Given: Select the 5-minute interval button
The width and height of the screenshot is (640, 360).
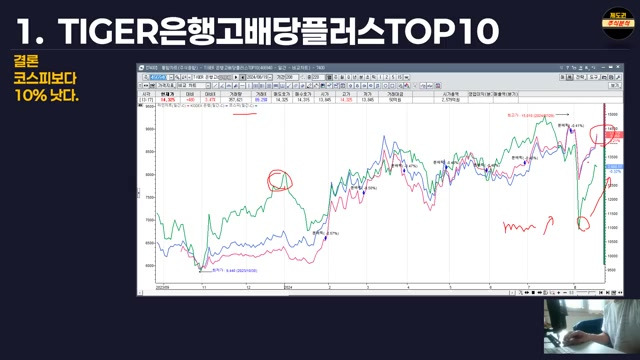Looking at the screenshot, I should click(x=393, y=77).
